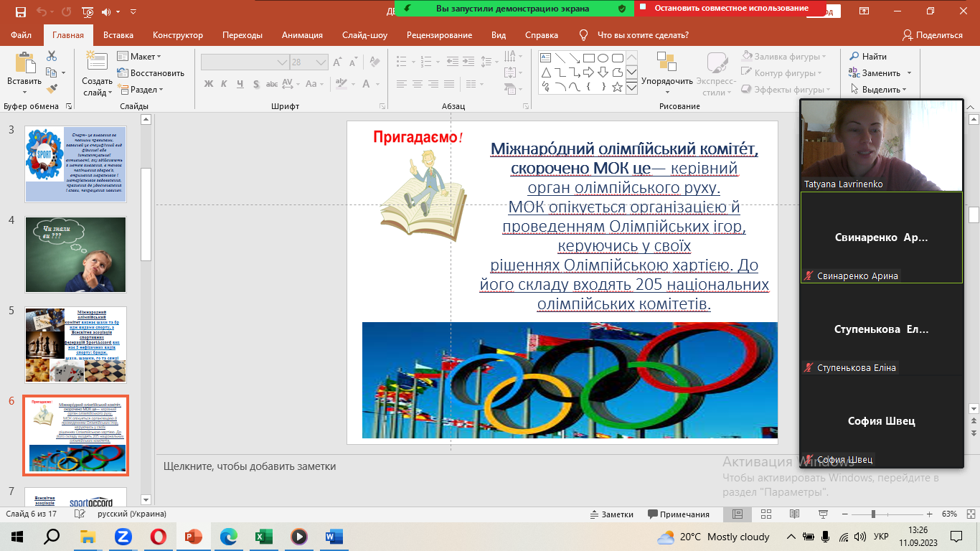This screenshot has width=980, height=551.
Task: Save the presentation using the floppy icon
Action: point(20,12)
